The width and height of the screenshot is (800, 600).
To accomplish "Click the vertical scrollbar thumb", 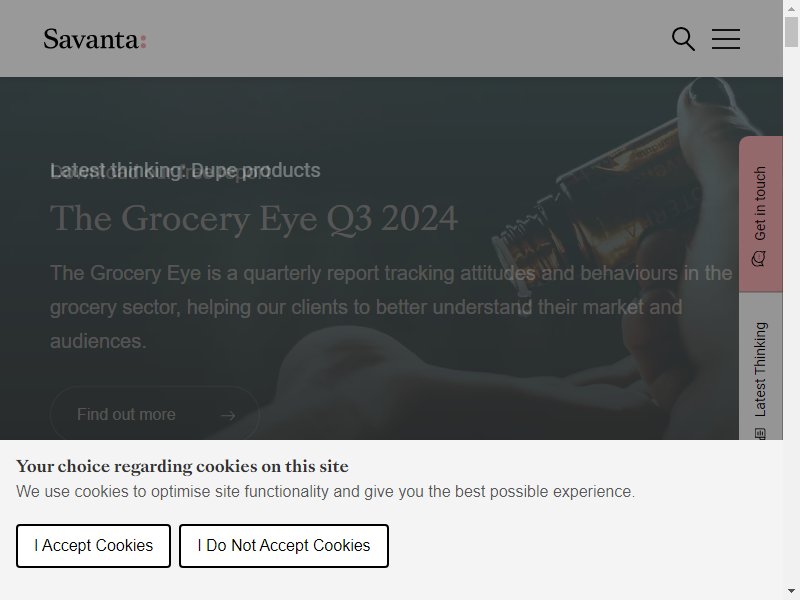I will pyautogui.click(x=791, y=32).
